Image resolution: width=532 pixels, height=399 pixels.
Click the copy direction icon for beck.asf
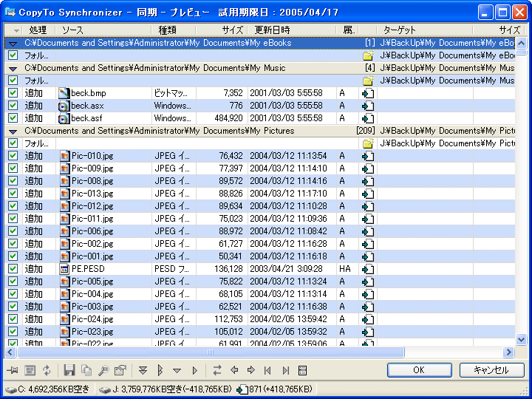tap(368, 118)
